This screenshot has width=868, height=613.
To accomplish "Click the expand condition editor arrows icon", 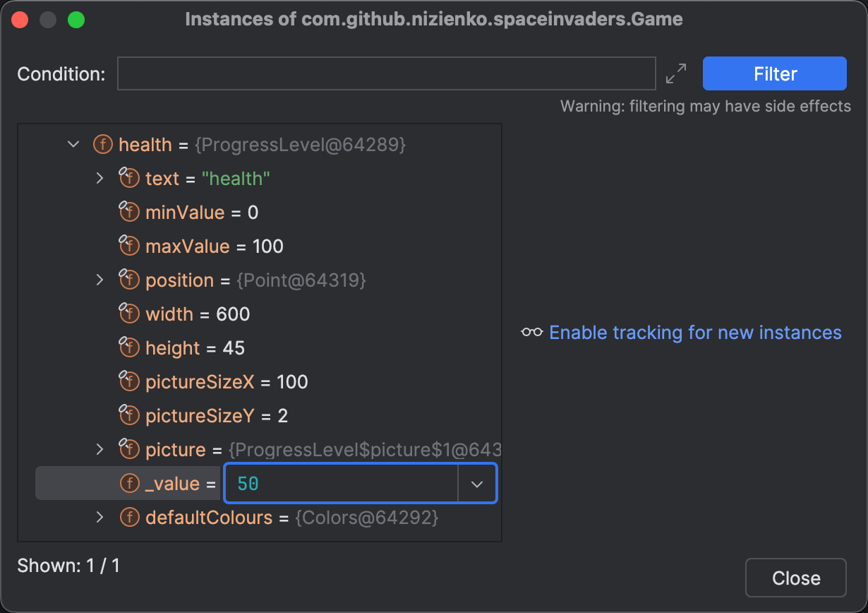I will pos(676,73).
